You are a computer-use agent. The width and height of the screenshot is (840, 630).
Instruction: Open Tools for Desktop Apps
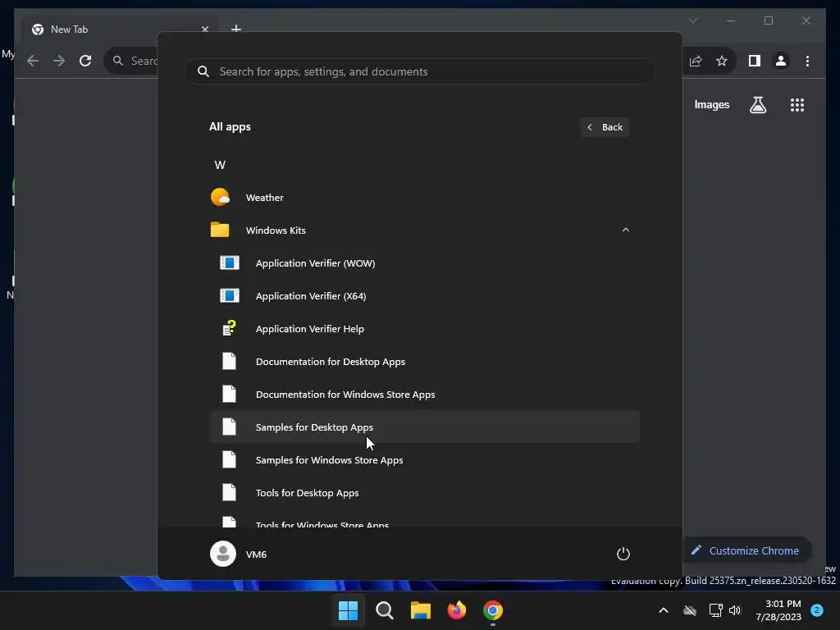point(424,493)
